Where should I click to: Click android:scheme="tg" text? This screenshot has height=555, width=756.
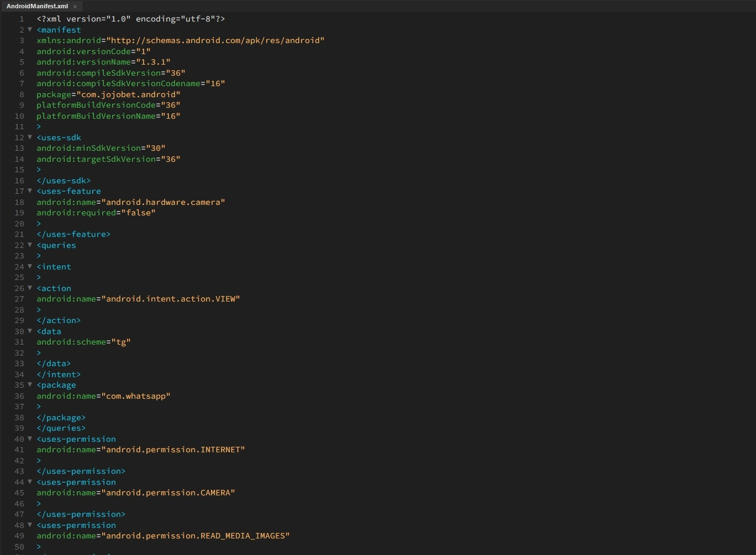click(x=83, y=342)
